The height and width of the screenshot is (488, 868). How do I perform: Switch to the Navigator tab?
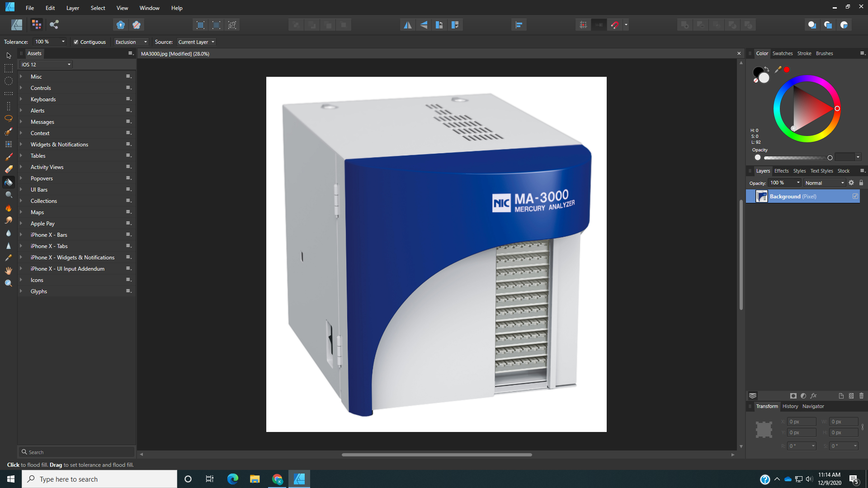813,406
